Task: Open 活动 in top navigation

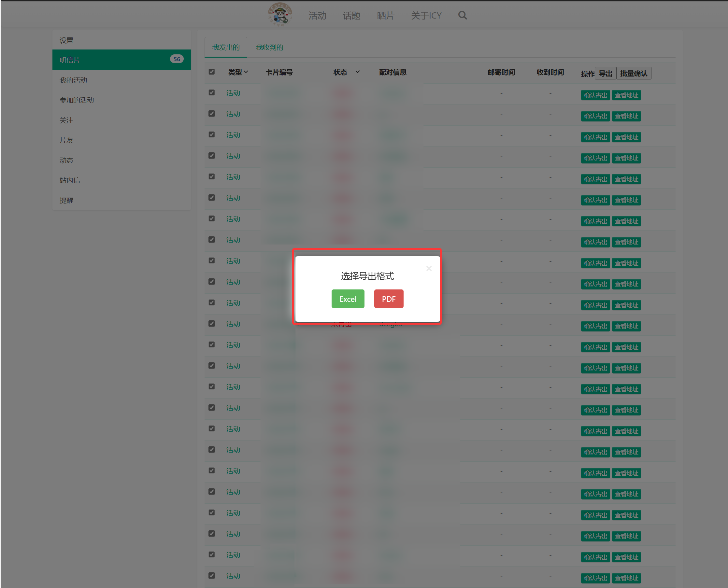Action: pyautogui.click(x=317, y=16)
